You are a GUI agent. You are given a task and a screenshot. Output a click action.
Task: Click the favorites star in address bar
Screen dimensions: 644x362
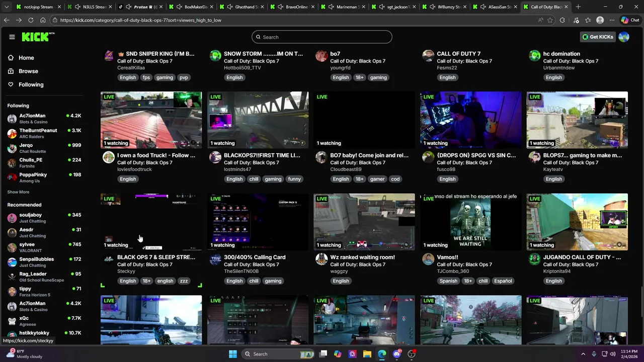point(550,20)
